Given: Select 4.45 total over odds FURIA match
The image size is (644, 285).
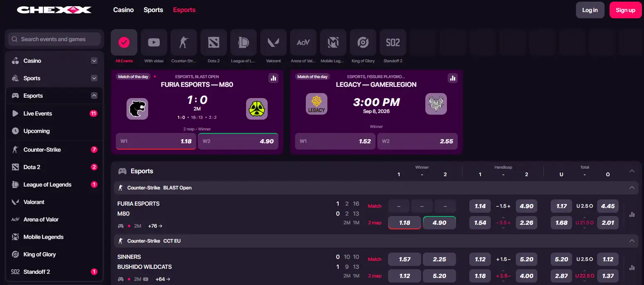Looking at the screenshot, I should coord(608,206).
